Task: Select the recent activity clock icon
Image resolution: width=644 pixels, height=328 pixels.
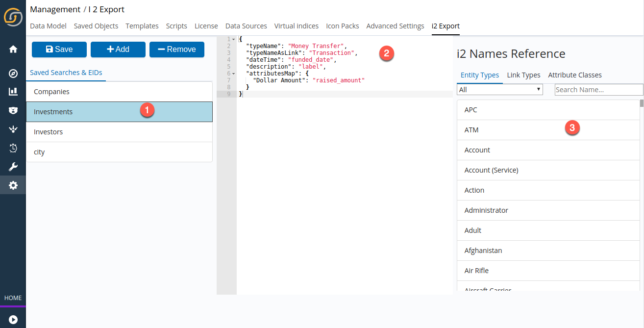Action: click(13, 148)
